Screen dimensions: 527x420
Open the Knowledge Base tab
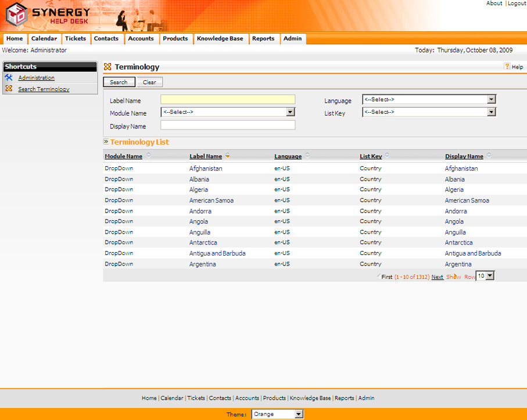pyautogui.click(x=220, y=39)
